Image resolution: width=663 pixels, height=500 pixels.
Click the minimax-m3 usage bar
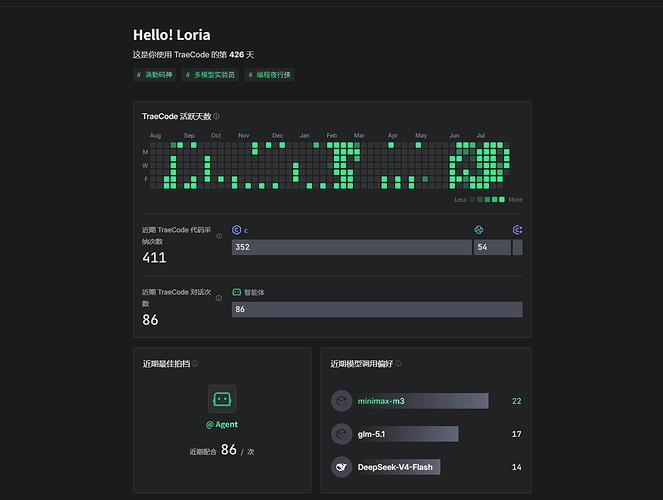pyautogui.click(x=421, y=401)
